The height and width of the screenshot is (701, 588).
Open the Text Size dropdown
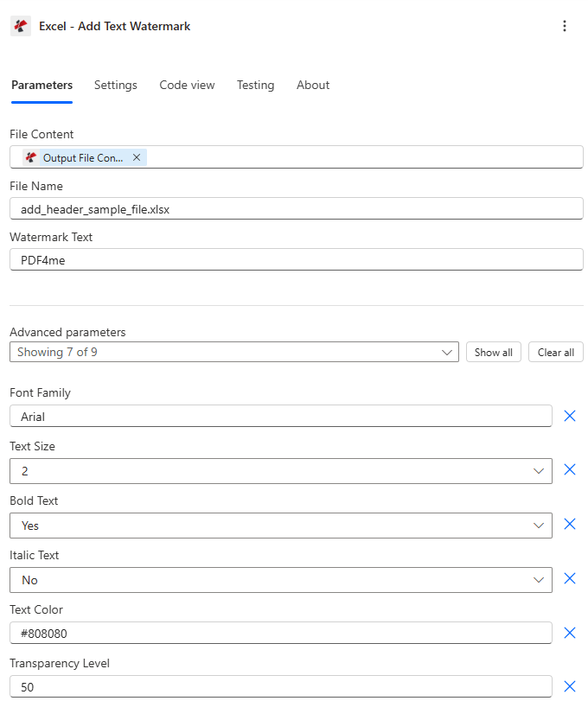click(281, 471)
